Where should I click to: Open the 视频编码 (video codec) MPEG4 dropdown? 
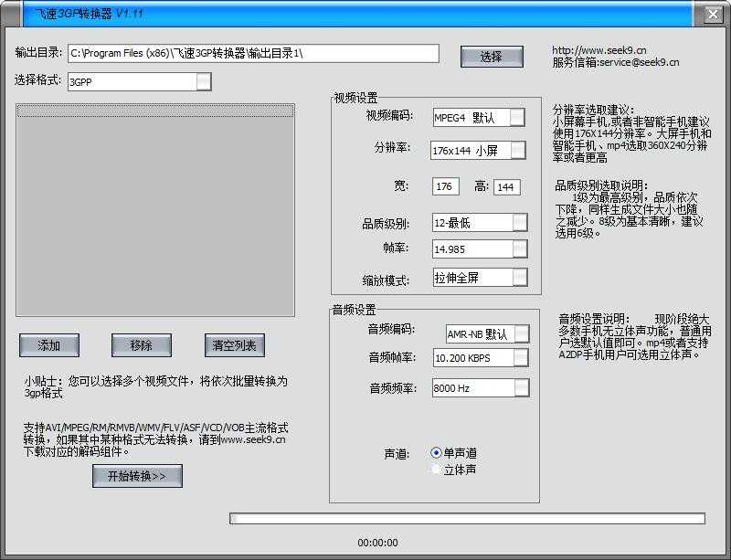point(517,117)
